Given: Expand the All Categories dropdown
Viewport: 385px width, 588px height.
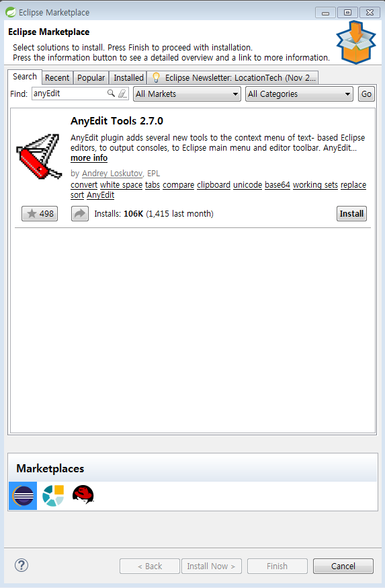Looking at the screenshot, I should coord(299,94).
